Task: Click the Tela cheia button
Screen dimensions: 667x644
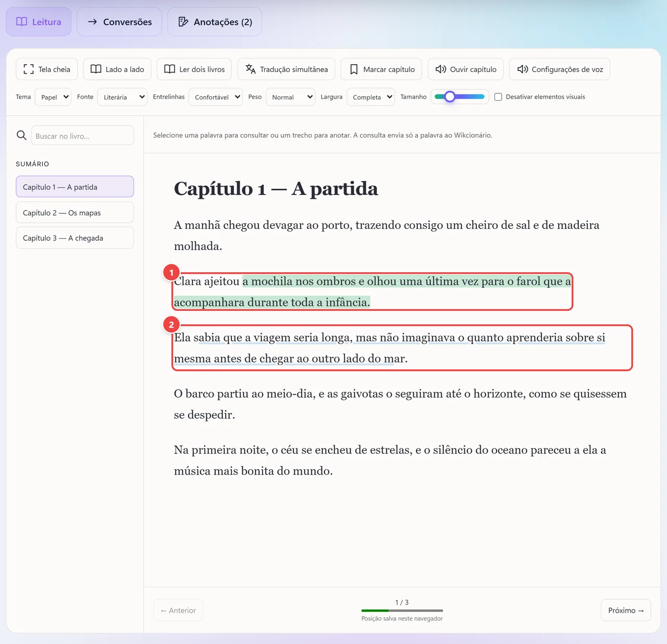Action: [x=47, y=69]
